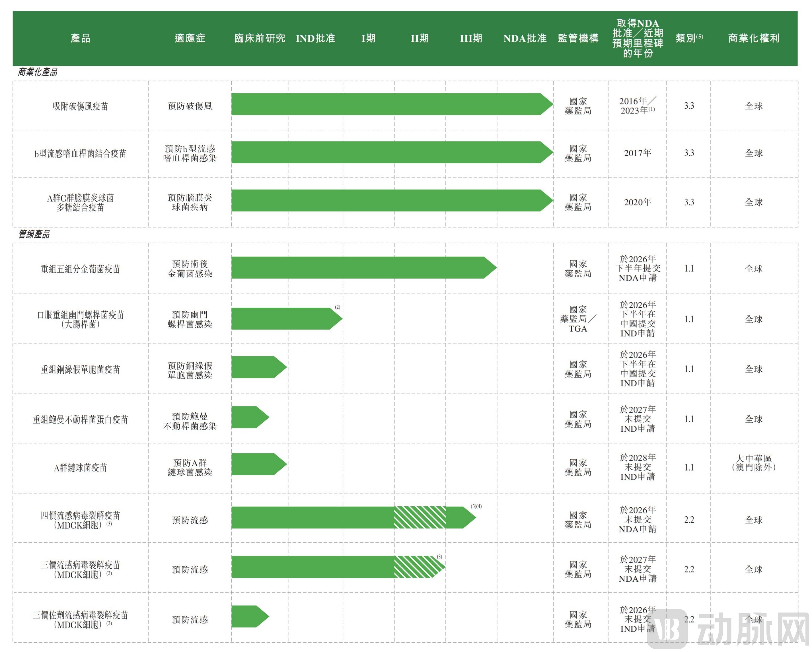812x652 pixels.
Task: Click the 重組鮑曼不動桿菌蛋白疫苗 short arrow bar
Action: pos(250,417)
